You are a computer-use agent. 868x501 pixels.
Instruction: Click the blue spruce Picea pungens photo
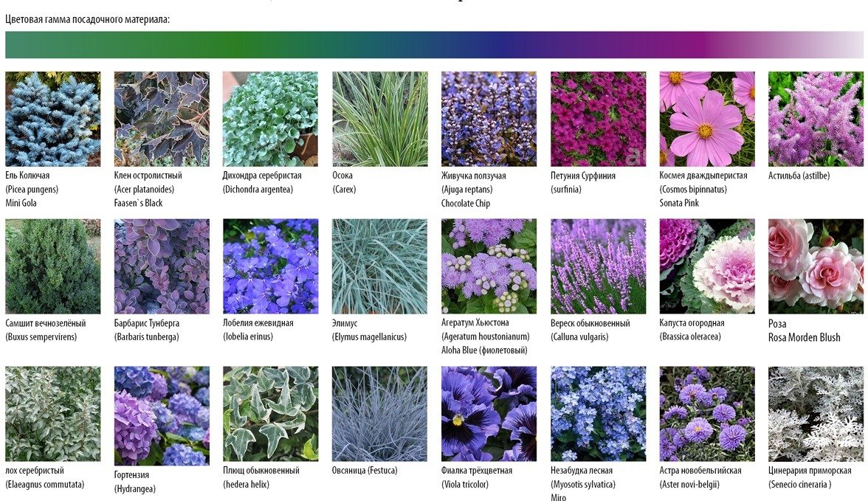(x=52, y=119)
